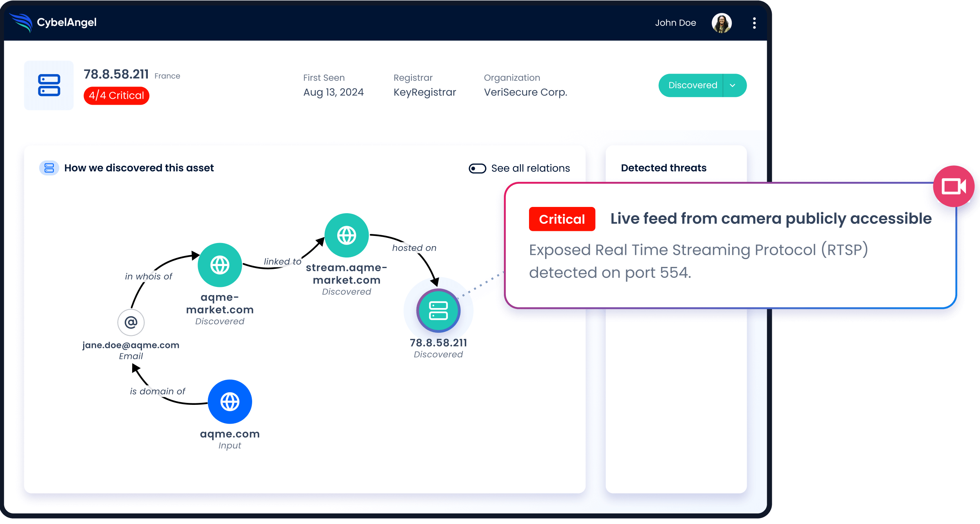The image size is (980, 524).
Task: Click the KeyRegistrar registrar value
Action: pos(425,92)
